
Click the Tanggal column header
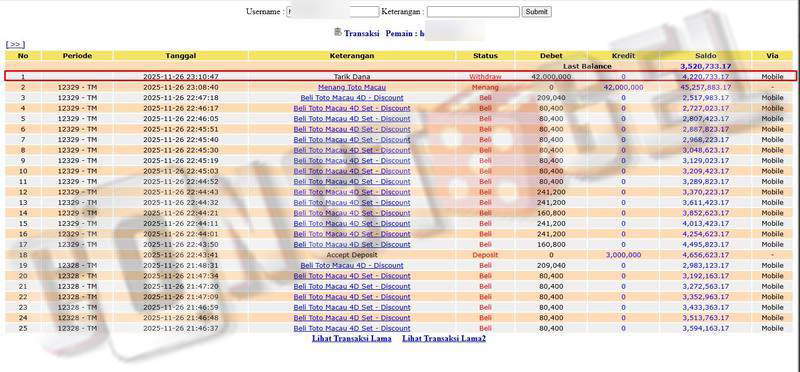pos(181,56)
